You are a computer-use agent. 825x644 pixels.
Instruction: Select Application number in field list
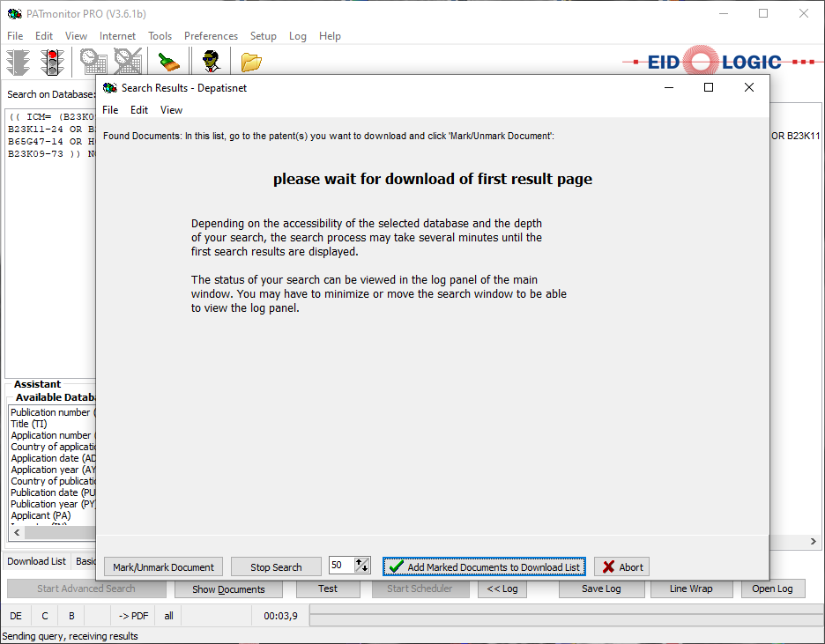pos(51,435)
